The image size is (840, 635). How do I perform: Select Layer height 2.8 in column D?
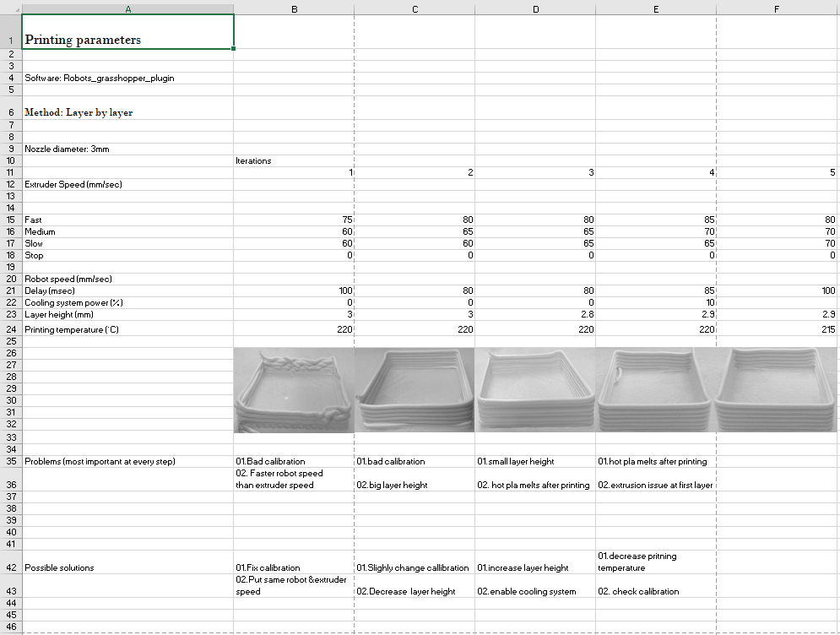(x=535, y=314)
